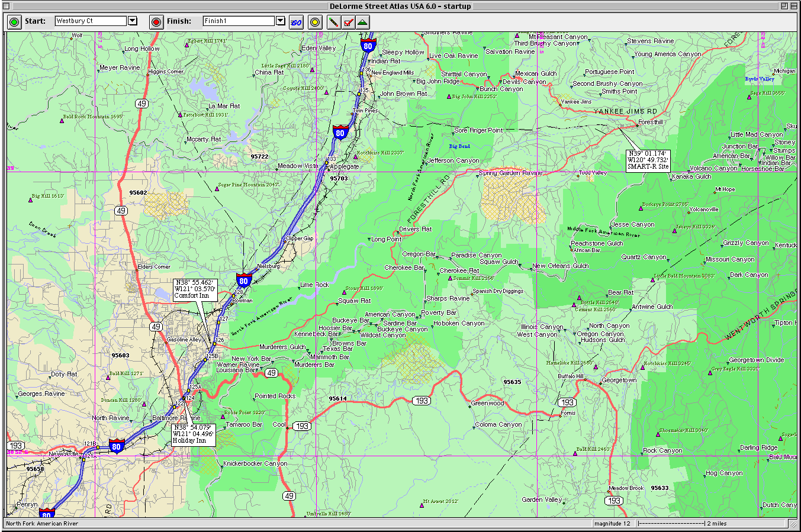
Task: Select the pencil drawing tool
Action: [334, 22]
